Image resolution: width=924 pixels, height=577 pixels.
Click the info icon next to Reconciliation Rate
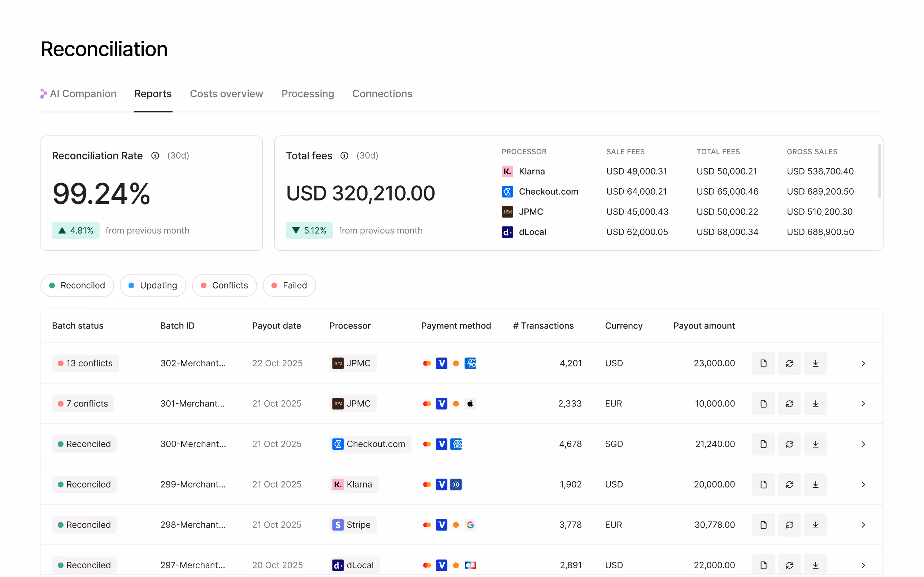(155, 156)
